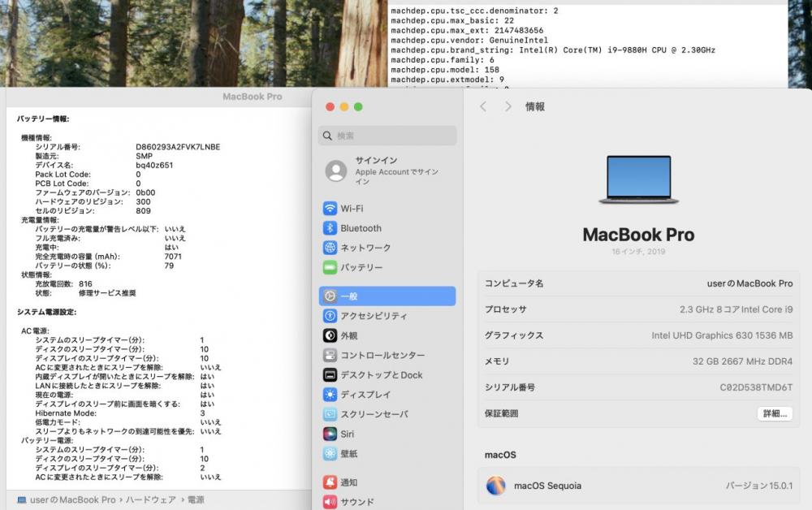Click the processor value 2.3 GHz 8コア Intel Core i9
Viewport: 812px width, 510px height.
tap(736, 309)
